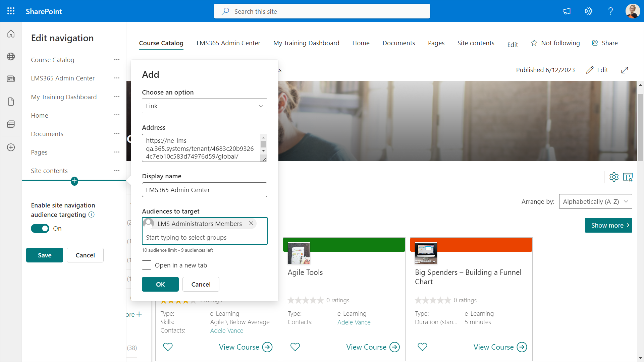The image size is (644, 362).
Task: Click the Create plus icon in sidebar
Action: [11, 147]
